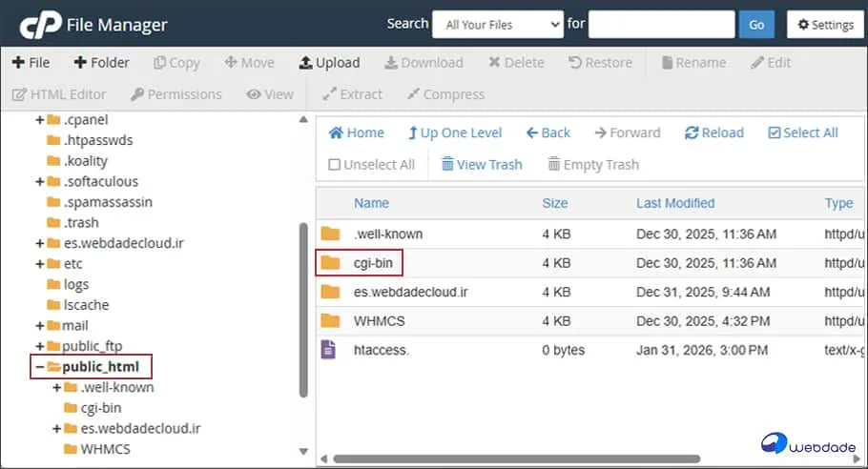Viewport: 868px width, 469px height.
Task: Click the folder tree vertical scrollbar
Action: click(303, 305)
